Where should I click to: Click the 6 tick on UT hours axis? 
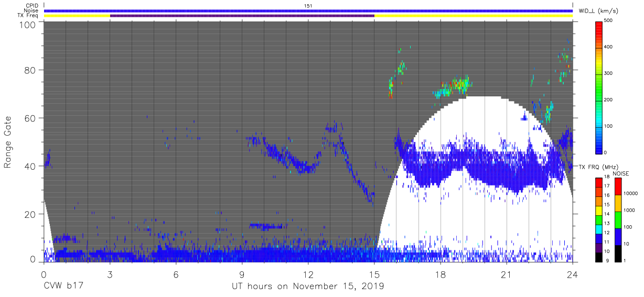tap(176, 274)
